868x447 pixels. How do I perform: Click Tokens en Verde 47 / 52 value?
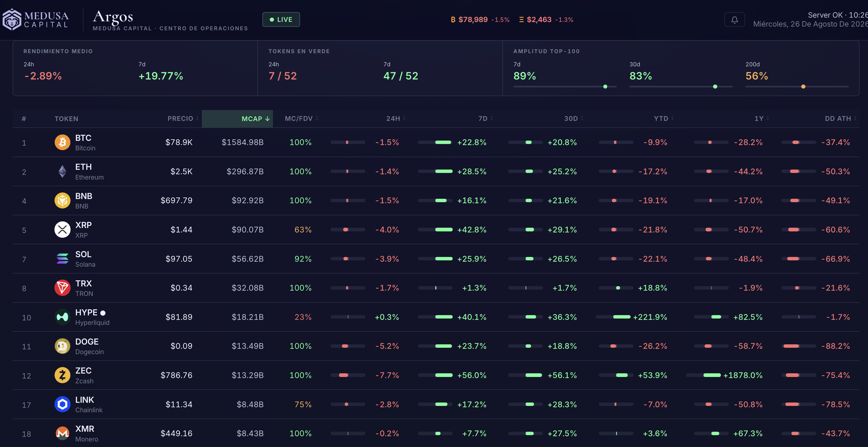pos(401,76)
